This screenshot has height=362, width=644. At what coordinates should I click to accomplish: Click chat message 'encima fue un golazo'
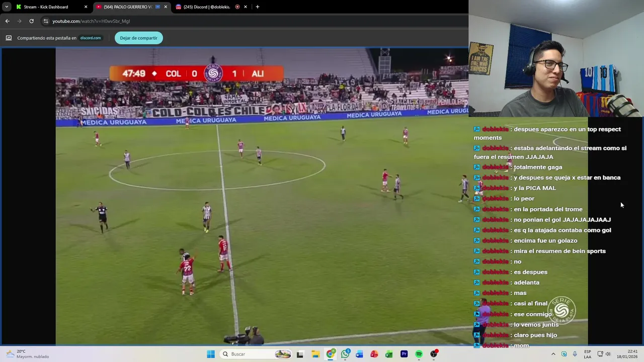coord(545,240)
